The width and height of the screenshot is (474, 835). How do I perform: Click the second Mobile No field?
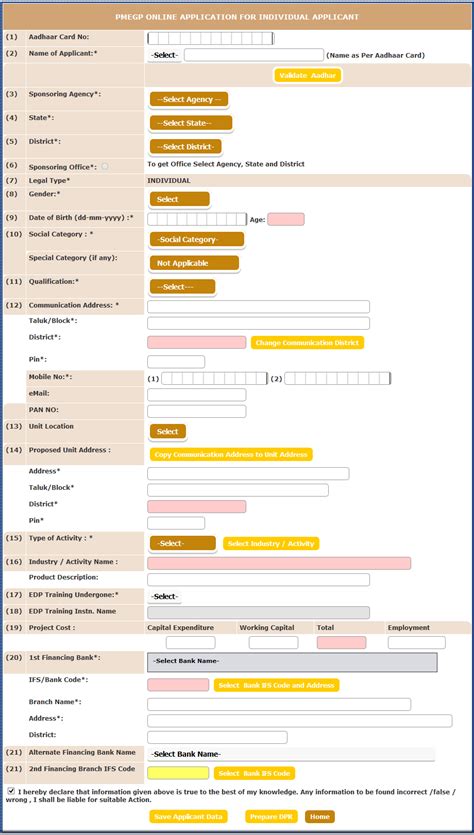[337, 379]
